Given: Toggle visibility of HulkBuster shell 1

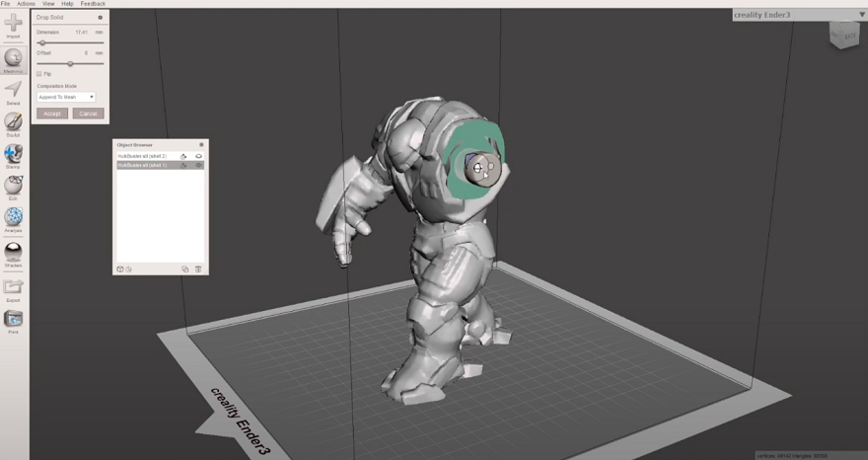Looking at the screenshot, I should (198, 165).
